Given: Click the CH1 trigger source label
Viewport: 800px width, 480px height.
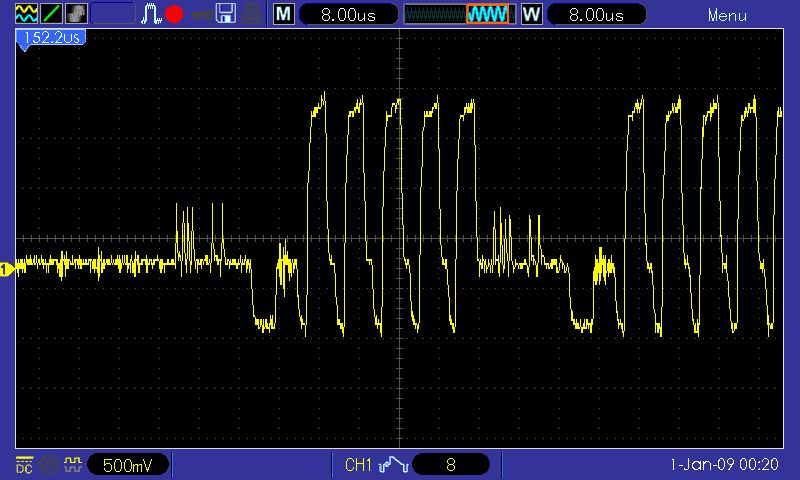Looking at the screenshot, I should (358, 465).
